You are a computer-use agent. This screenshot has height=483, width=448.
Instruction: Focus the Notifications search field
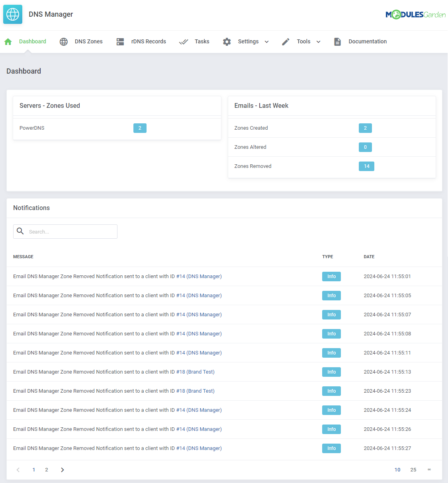coord(65,232)
